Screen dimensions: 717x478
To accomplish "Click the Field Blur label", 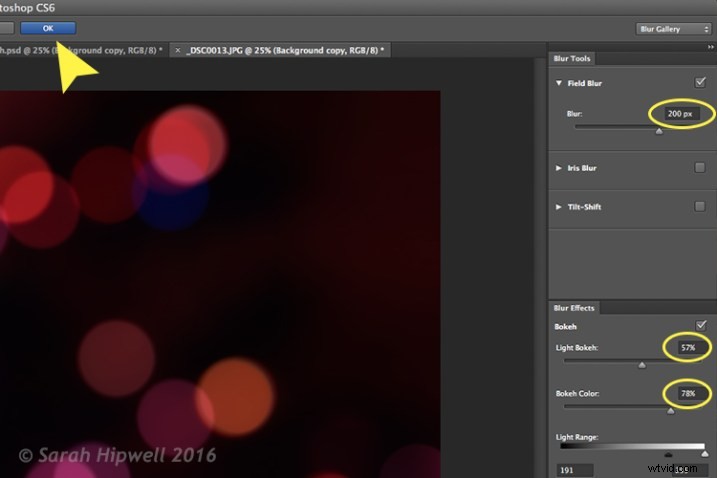I will pyautogui.click(x=584, y=83).
